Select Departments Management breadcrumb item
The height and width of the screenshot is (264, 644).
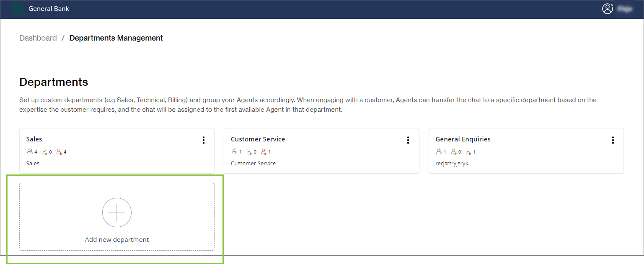click(116, 38)
